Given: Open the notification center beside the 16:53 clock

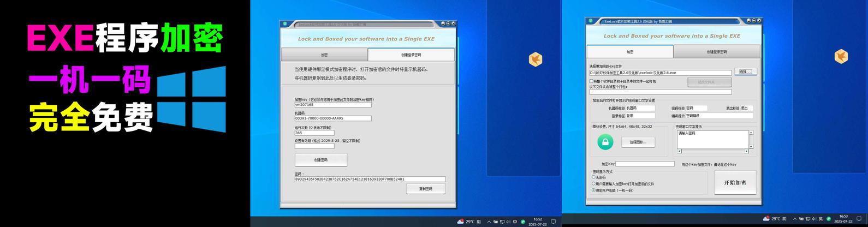Looking at the screenshot, I should coord(859,219).
